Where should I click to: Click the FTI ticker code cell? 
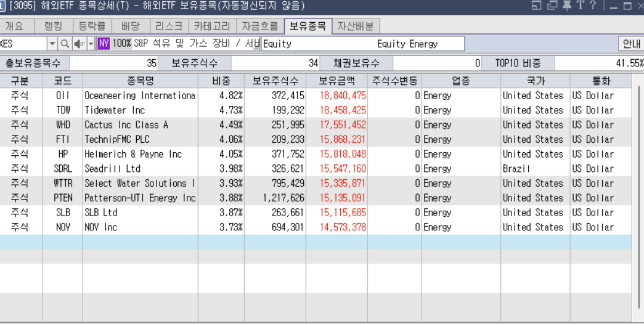[62, 140]
